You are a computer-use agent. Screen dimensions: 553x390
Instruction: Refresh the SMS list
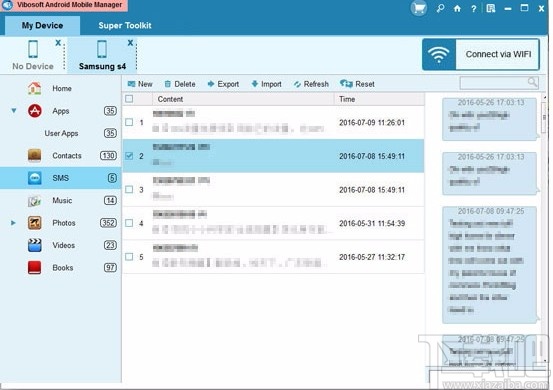311,84
